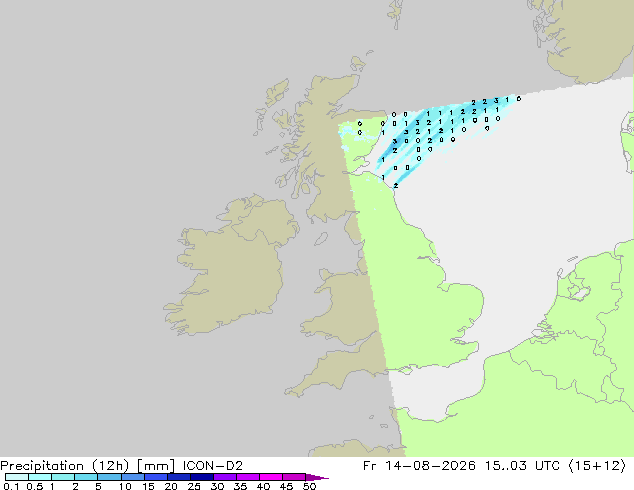
Task: Click the '45' legend scale label
Action: coord(286,486)
